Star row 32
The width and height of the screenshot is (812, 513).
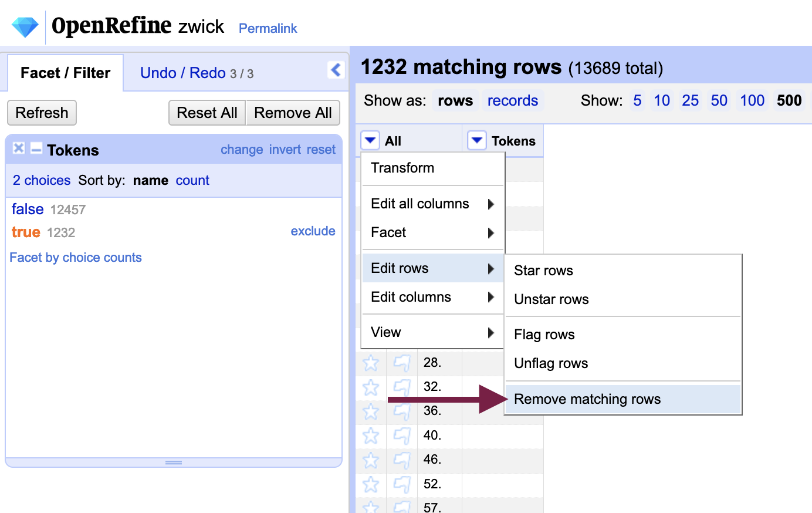[x=371, y=387]
